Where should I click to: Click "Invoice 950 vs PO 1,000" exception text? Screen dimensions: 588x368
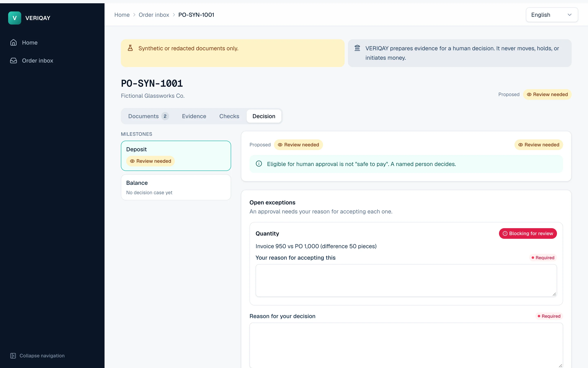(316, 246)
